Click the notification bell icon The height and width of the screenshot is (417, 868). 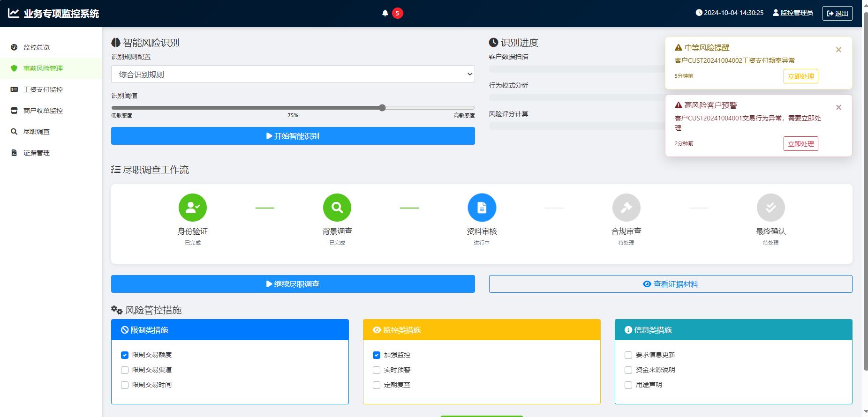coord(385,13)
